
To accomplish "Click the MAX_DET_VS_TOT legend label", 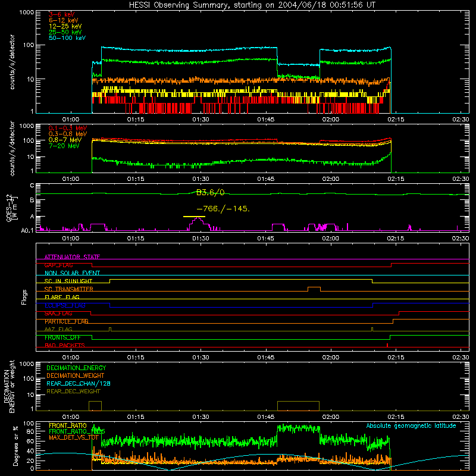I will tap(74, 437).
